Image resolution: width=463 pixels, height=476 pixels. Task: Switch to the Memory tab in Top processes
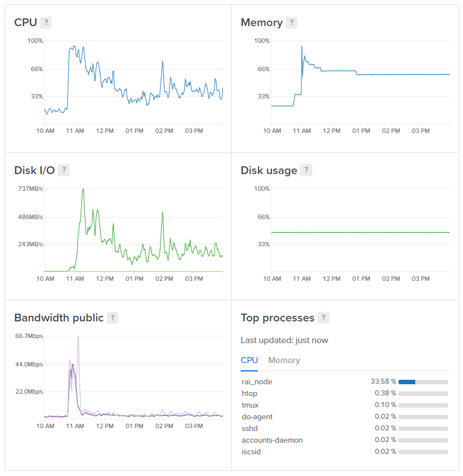pyautogui.click(x=284, y=360)
